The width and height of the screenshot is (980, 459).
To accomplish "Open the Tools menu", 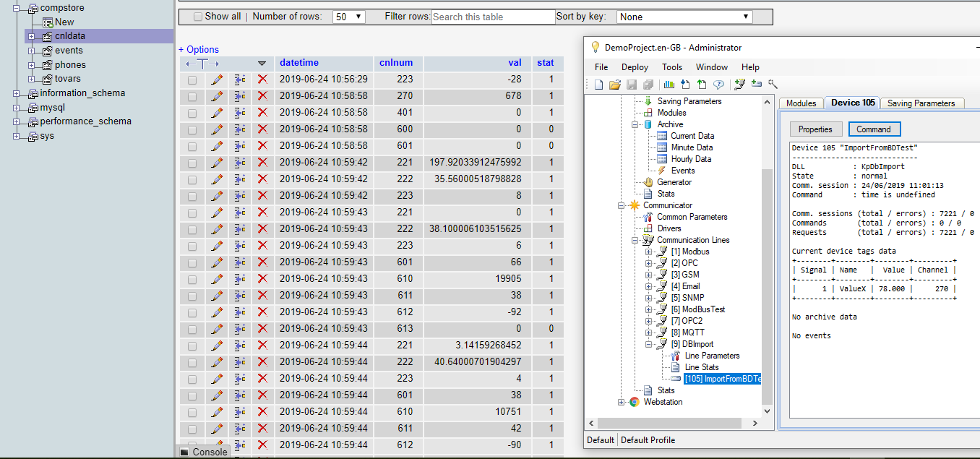I will [x=672, y=67].
